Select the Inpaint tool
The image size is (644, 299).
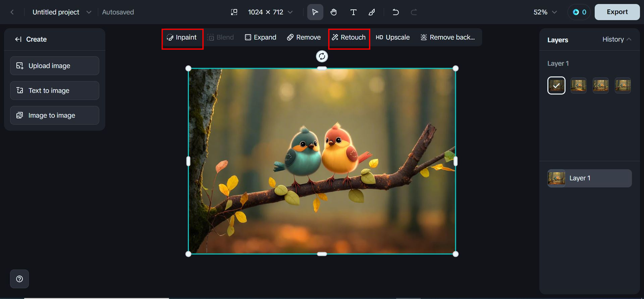click(x=182, y=37)
